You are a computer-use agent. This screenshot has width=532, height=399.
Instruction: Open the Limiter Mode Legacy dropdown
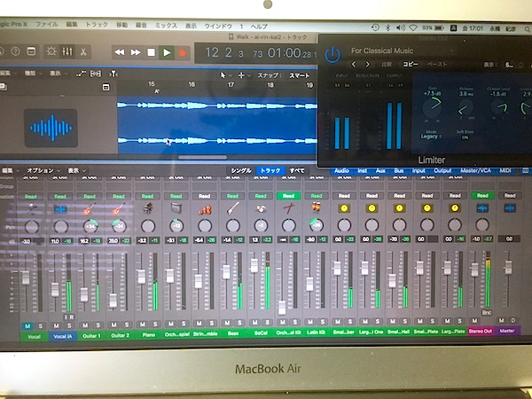[431, 137]
